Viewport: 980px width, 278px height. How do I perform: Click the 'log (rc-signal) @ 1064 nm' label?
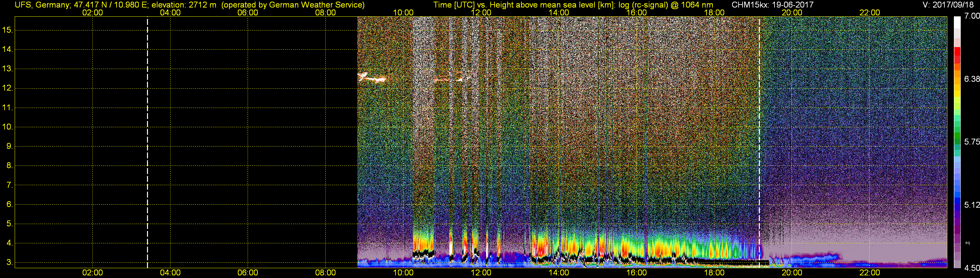(666, 5)
